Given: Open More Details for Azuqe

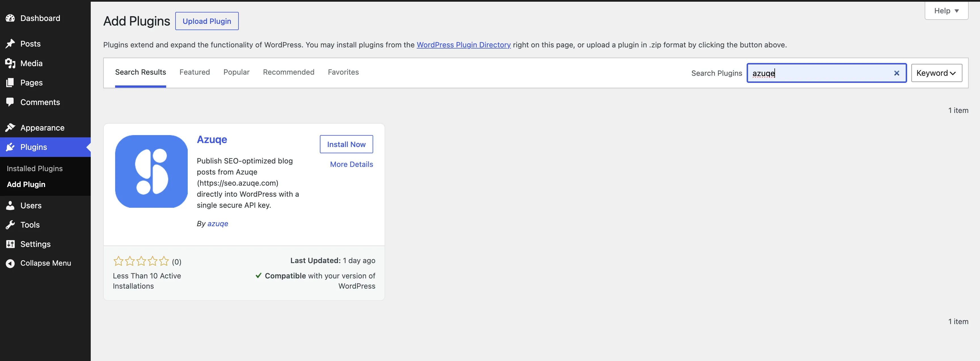Looking at the screenshot, I should 352,165.
